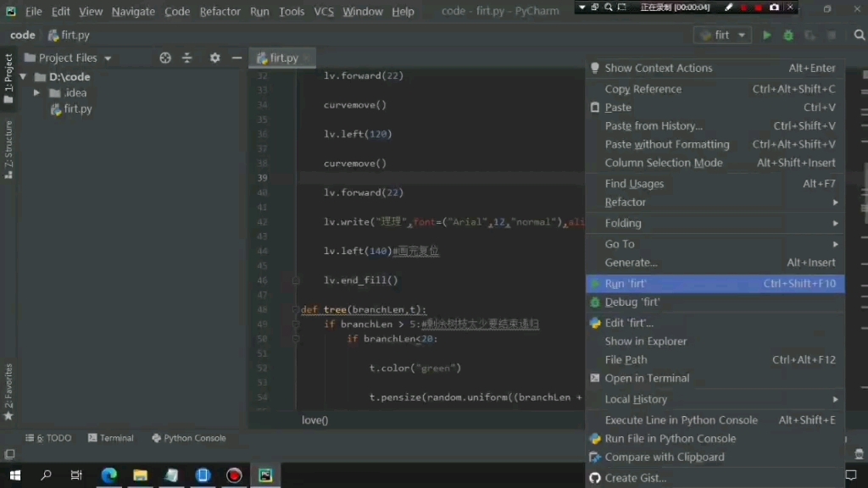The height and width of the screenshot is (488, 868).
Task: Launch Chrome from the taskbar
Action: (108, 475)
